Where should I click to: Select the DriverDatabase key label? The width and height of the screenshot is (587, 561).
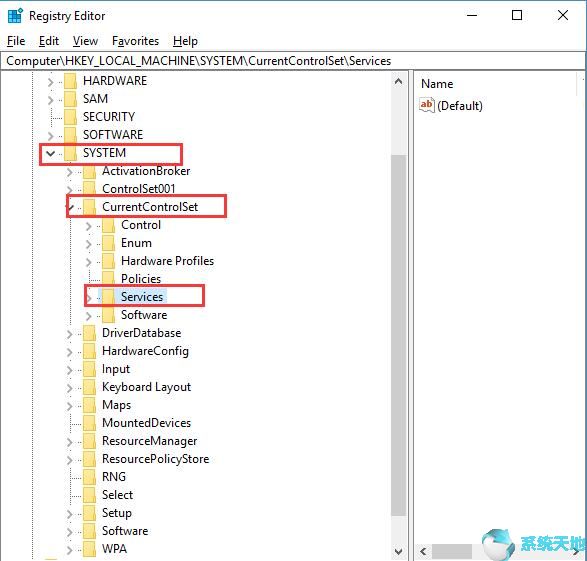tap(142, 333)
